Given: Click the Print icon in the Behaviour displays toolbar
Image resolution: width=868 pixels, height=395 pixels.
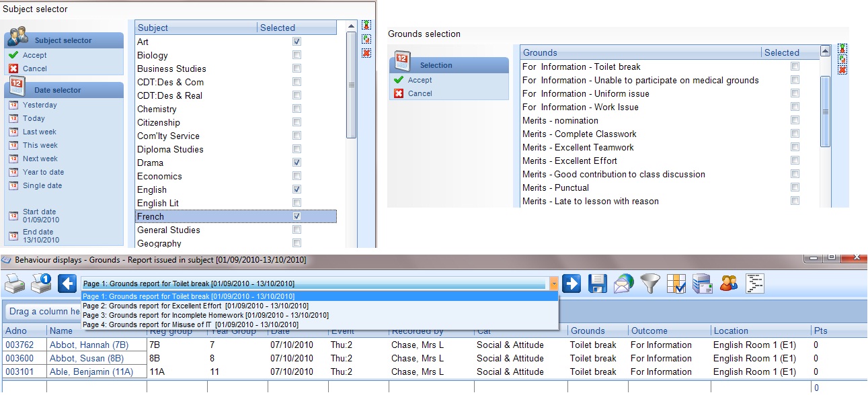Looking at the screenshot, I should point(14,284).
